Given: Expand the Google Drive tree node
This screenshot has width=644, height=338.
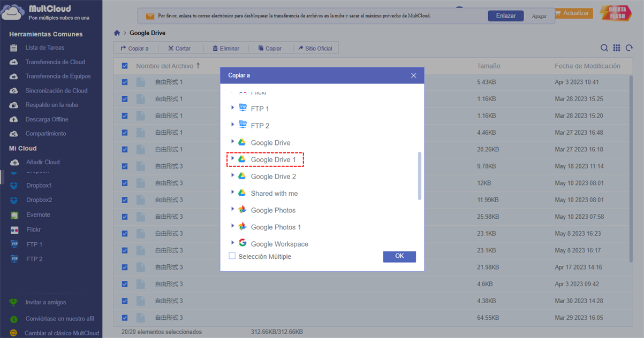Looking at the screenshot, I should coord(233,142).
